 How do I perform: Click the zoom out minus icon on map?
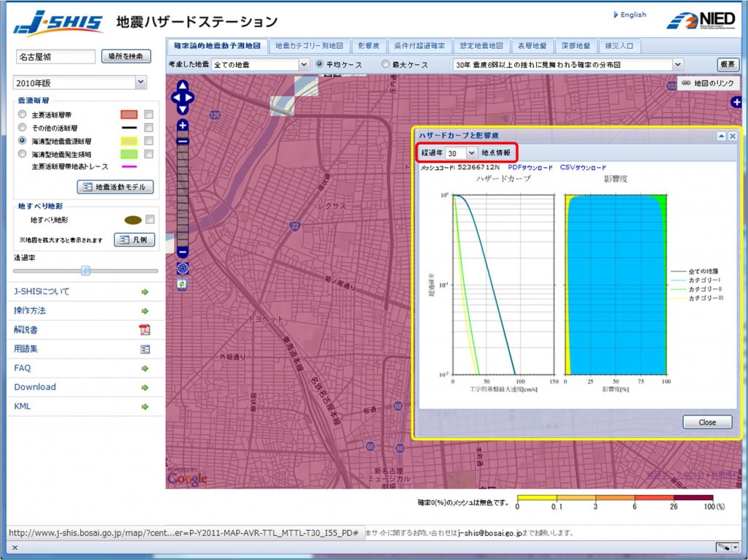coord(181,252)
